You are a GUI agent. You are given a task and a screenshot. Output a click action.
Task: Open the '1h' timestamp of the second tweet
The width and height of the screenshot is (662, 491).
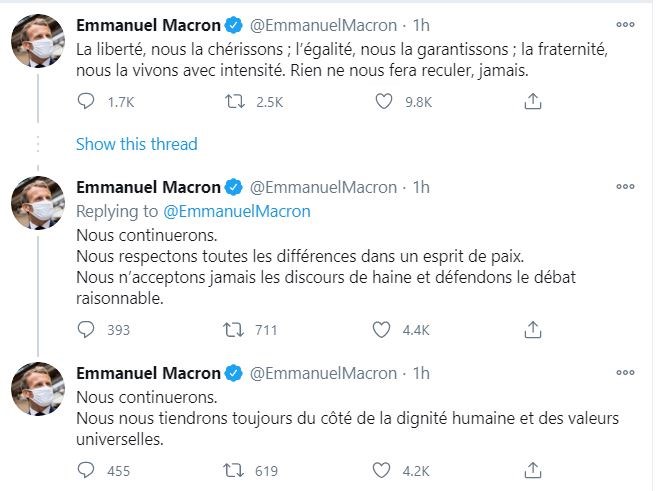422,188
